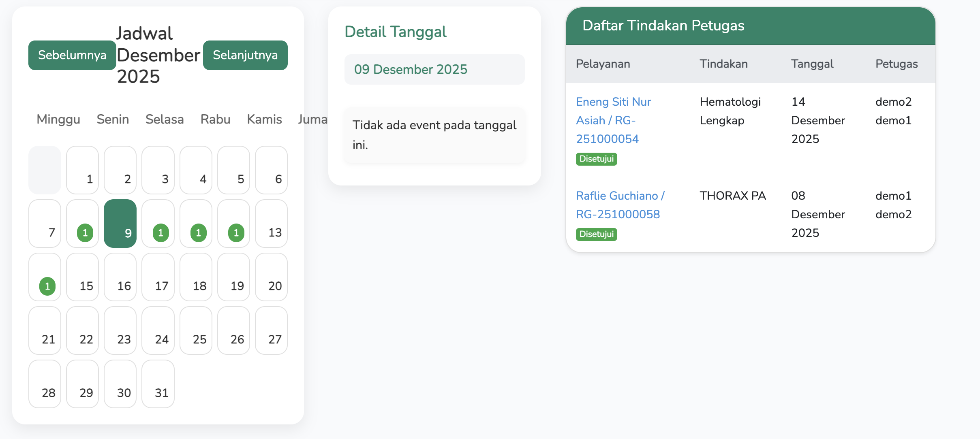Click the Pelayanan column header
The height and width of the screenshot is (439, 980).
(x=603, y=64)
